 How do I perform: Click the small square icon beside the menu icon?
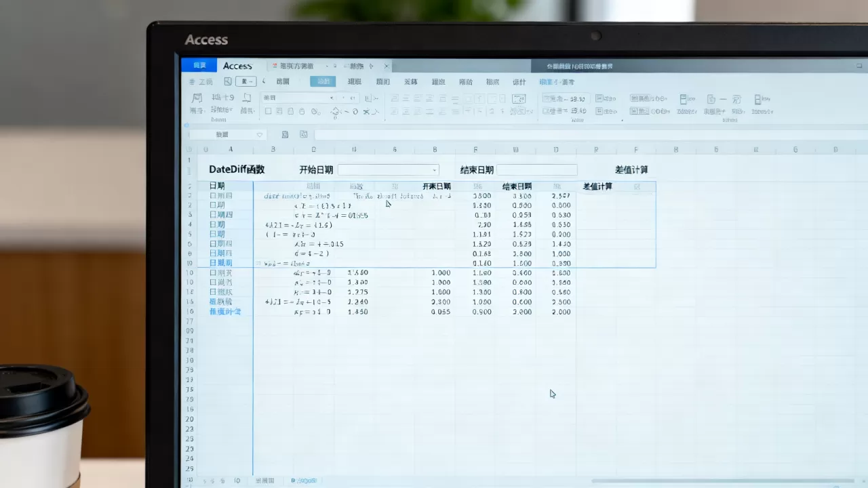(x=228, y=81)
